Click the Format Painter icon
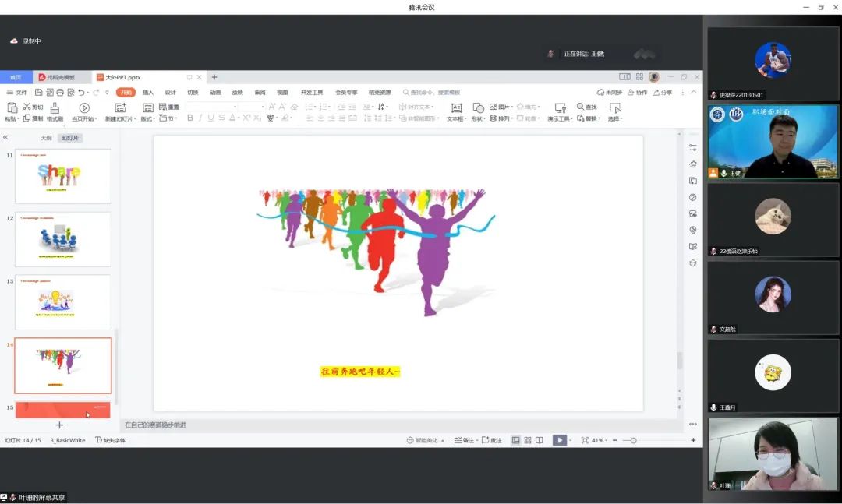Viewport: 842px width, 504px height. coord(55,108)
